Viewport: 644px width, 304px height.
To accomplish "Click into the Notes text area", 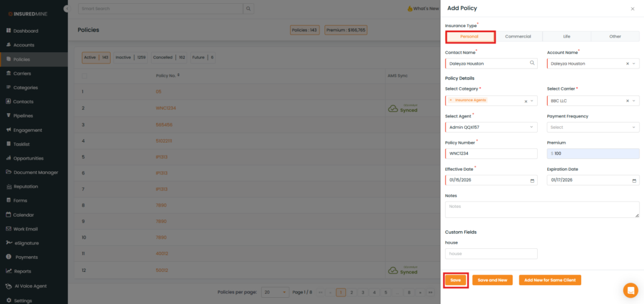I will 541,210.
